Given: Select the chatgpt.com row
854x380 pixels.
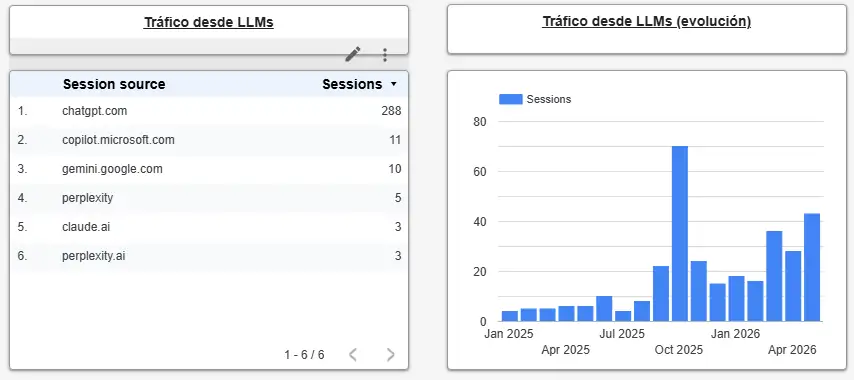Looking at the screenshot, I should (x=209, y=111).
